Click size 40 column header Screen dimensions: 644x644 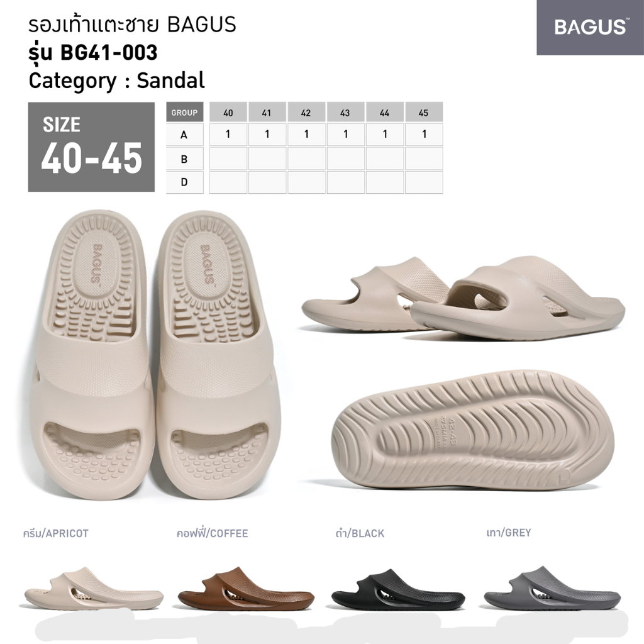[228, 112]
